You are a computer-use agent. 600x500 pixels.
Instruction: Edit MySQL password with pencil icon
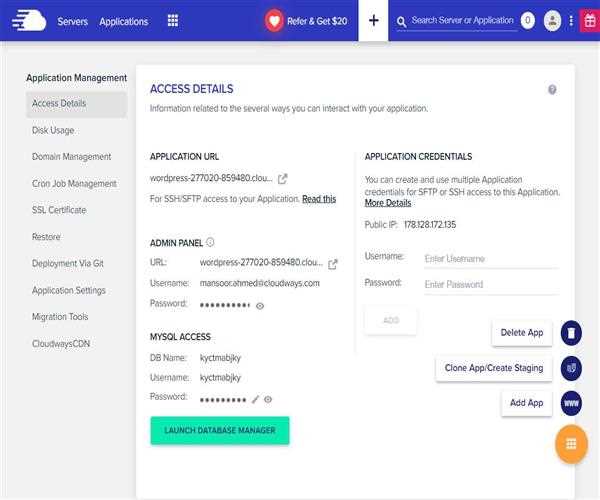255,399
